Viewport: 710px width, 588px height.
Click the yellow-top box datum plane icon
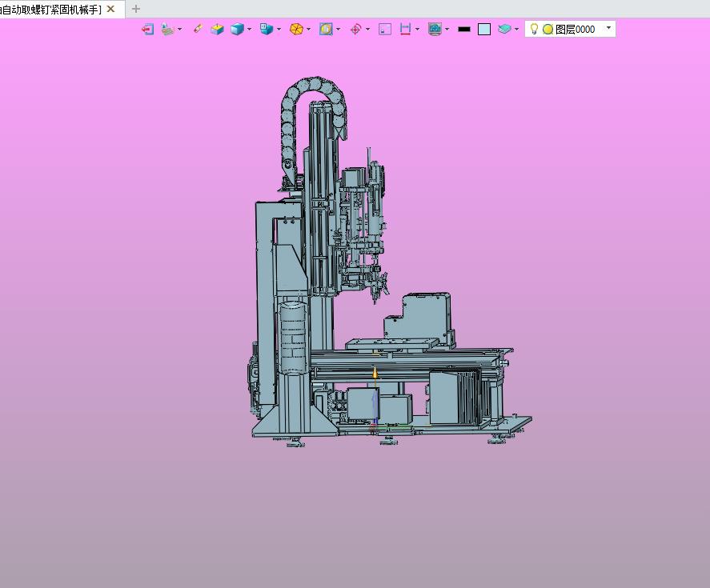pyautogui.click(x=218, y=30)
